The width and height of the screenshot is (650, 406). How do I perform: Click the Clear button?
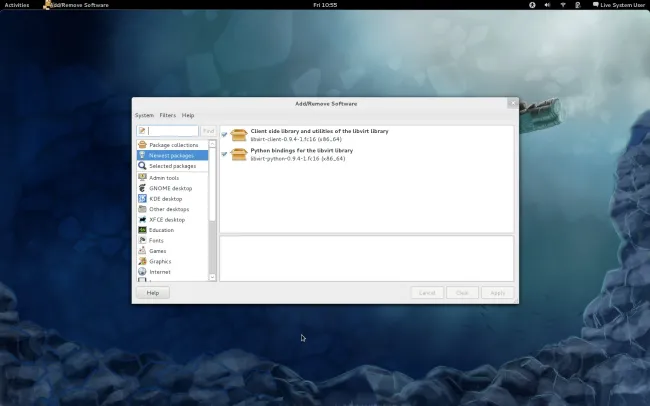pos(462,293)
